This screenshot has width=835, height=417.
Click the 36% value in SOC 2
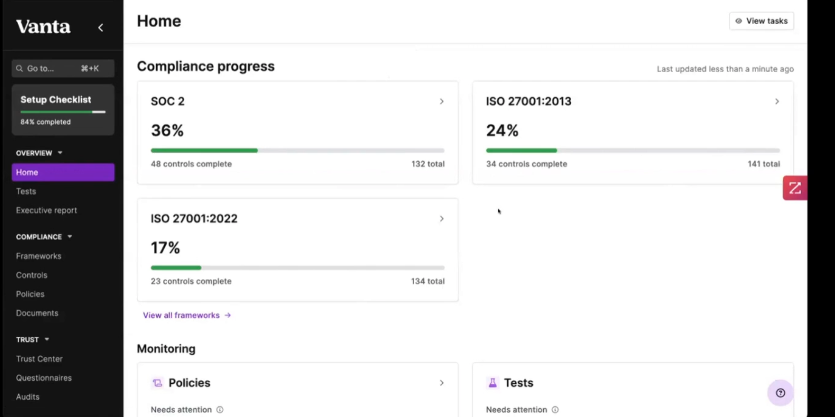[x=167, y=130]
